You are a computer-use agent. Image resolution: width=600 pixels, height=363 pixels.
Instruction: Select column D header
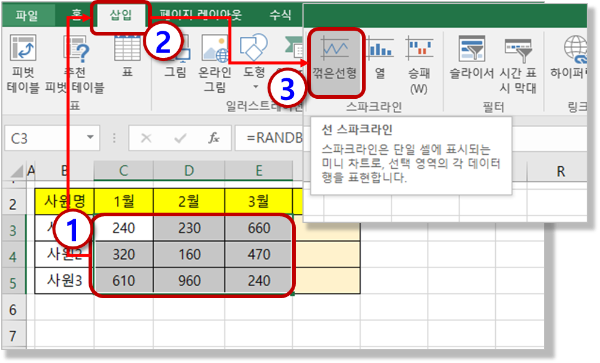[x=189, y=170]
